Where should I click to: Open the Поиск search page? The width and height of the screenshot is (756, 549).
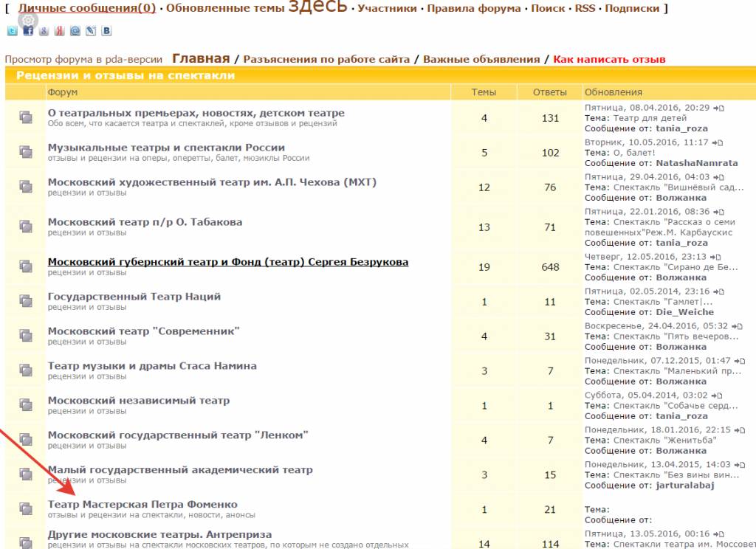548,8
